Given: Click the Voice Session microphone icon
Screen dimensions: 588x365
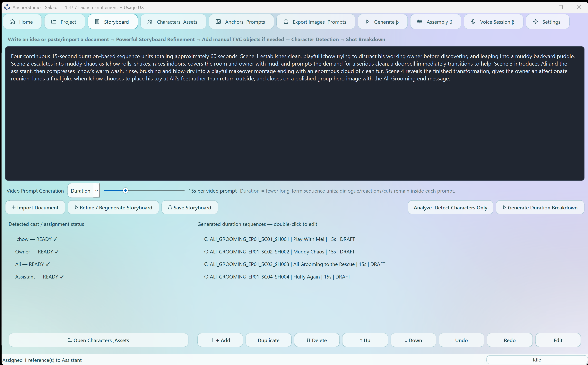Looking at the screenshot, I should (x=473, y=22).
